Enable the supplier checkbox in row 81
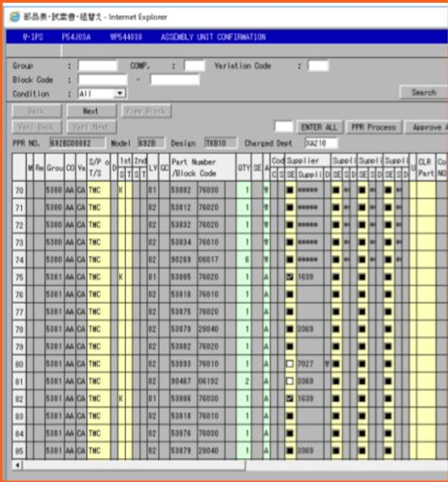The width and height of the screenshot is (448, 482). pyautogui.click(x=290, y=381)
